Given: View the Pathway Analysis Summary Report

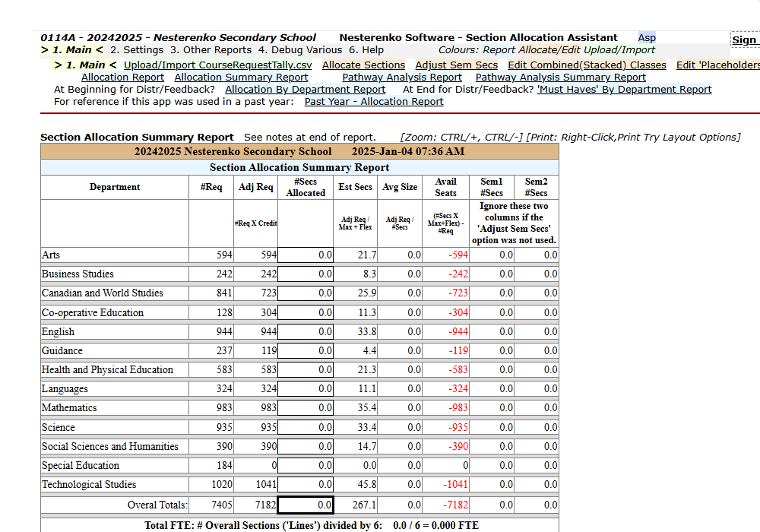Looking at the screenshot, I should [560, 78].
